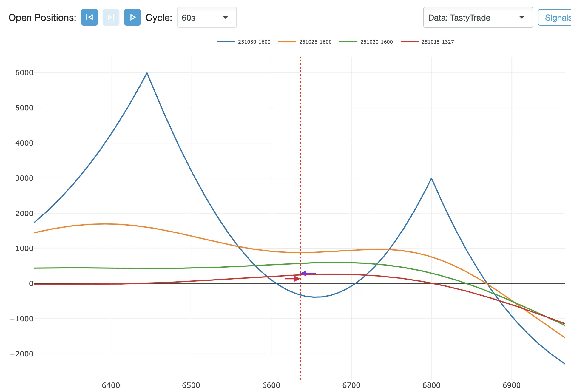Click the blue line swatch in legend

226,42
